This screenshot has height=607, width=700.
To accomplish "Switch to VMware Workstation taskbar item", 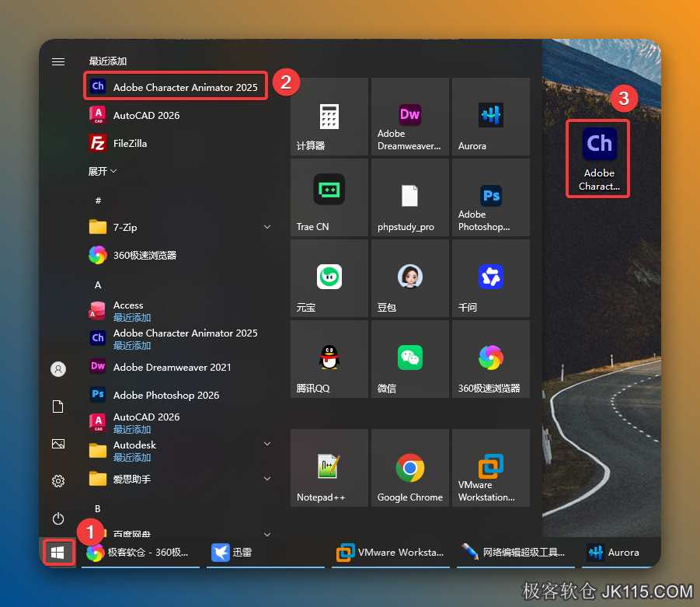I will coord(391,553).
